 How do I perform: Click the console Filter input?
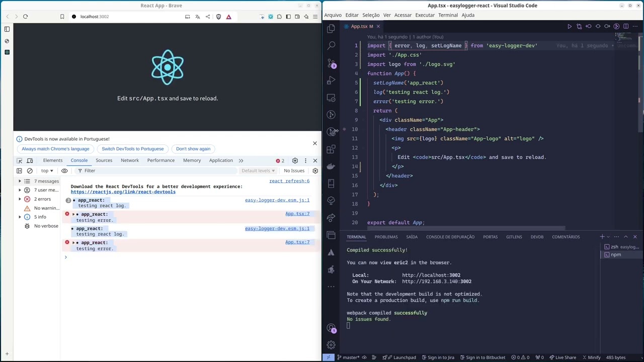[x=156, y=170]
